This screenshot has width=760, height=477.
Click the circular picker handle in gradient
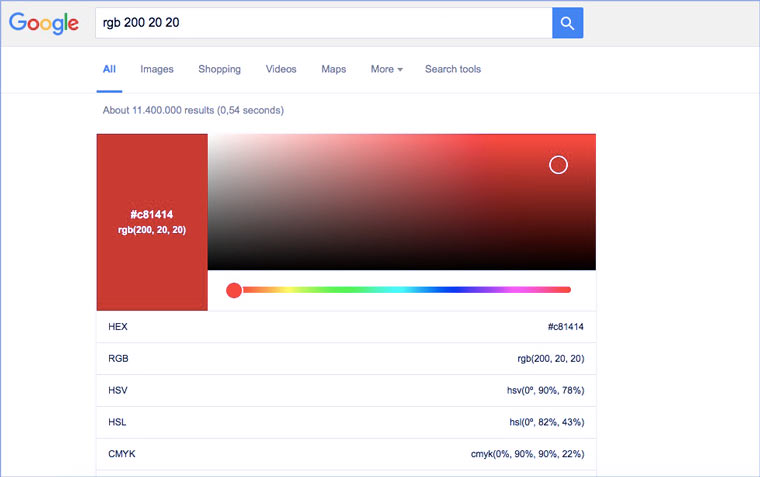coord(558,165)
